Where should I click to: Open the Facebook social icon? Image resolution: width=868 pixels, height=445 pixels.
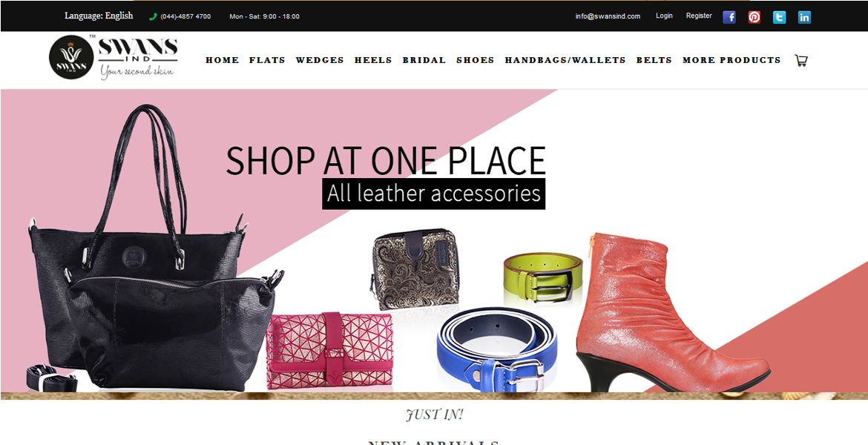(729, 17)
